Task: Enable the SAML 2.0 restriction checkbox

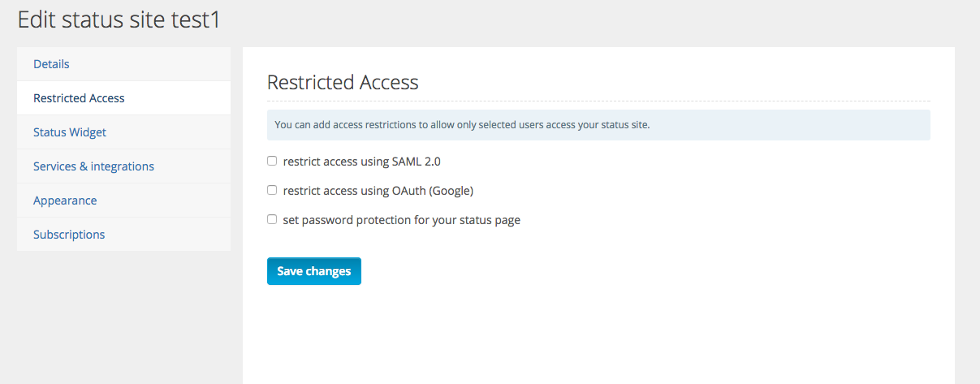Action: click(x=272, y=161)
